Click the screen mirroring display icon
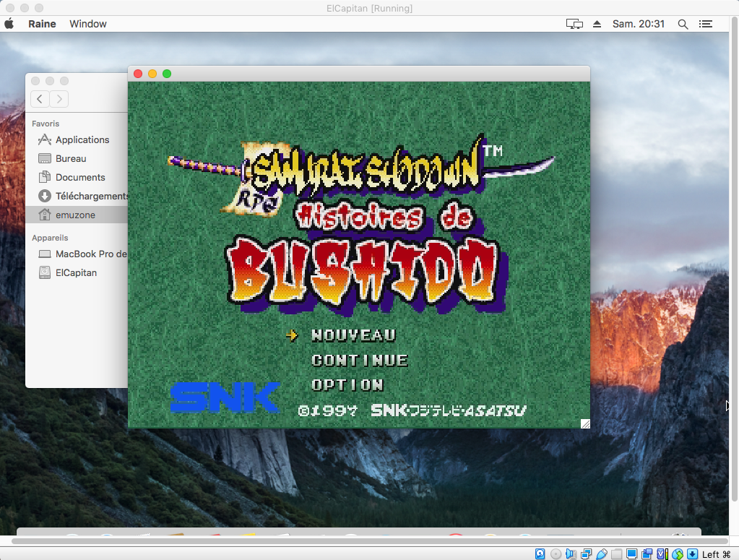739x560 pixels. click(574, 24)
